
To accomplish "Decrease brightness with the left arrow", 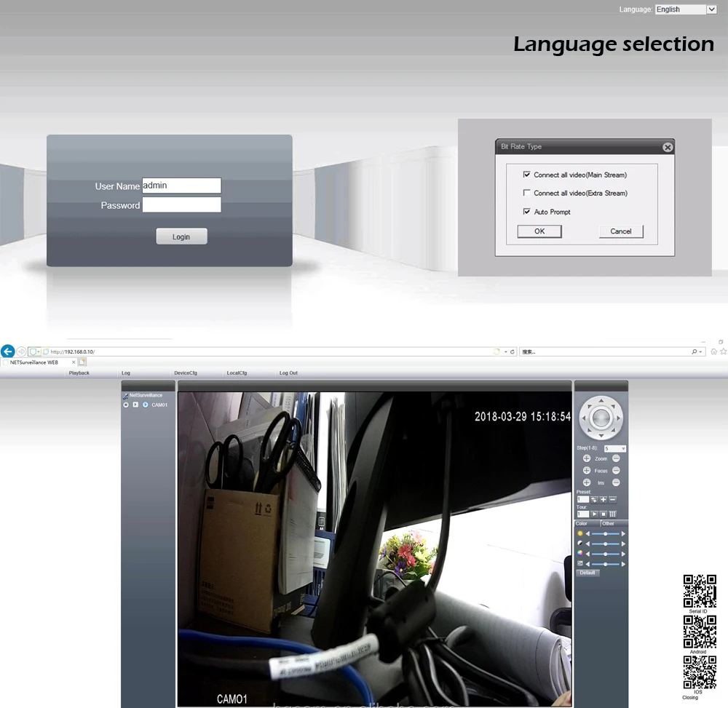I will click(x=587, y=533).
